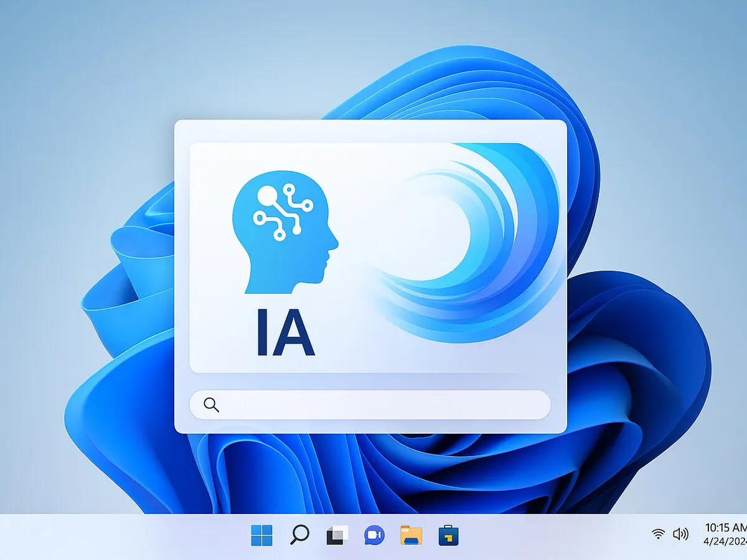Viewport: 747px width, 560px height.
Task: Click the magnifier inside the panel search bar
Action: click(212, 405)
